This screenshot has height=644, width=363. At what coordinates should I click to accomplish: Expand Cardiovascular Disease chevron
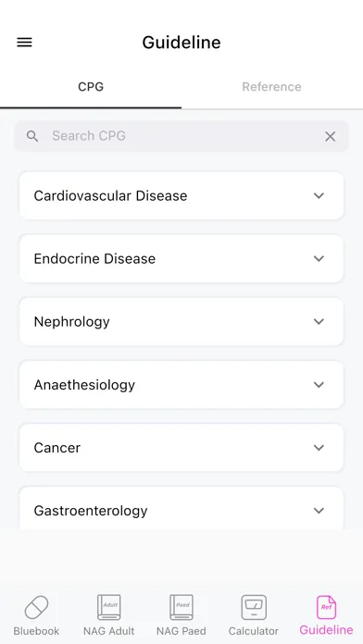click(x=319, y=195)
